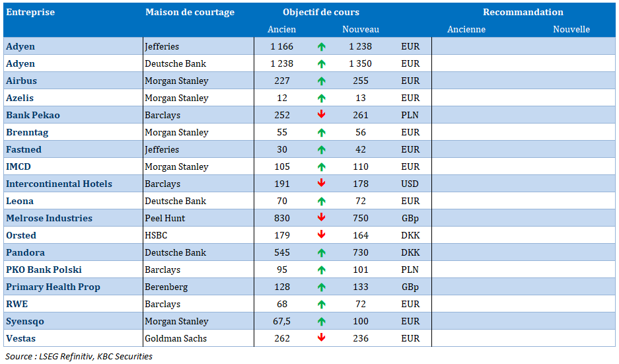619x364 pixels.
Task: Click the Maison de courtage header
Action: (190, 13)
